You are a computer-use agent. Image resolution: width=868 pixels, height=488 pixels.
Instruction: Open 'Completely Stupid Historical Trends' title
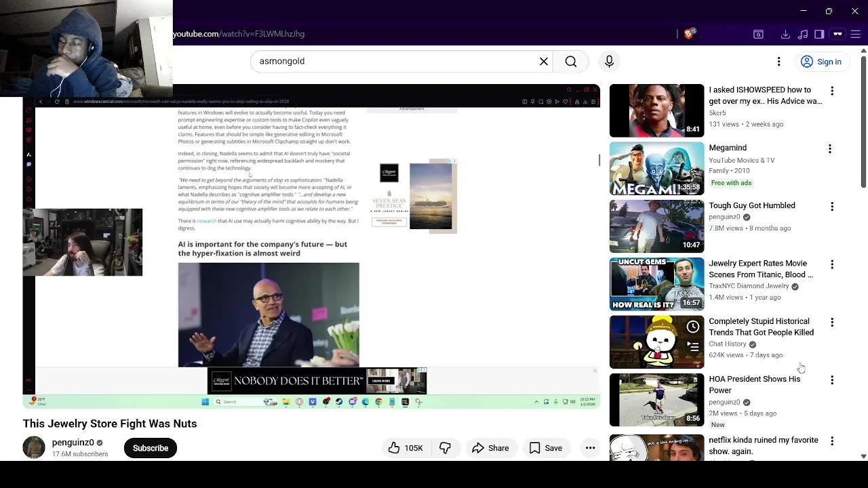pos(761,327)
